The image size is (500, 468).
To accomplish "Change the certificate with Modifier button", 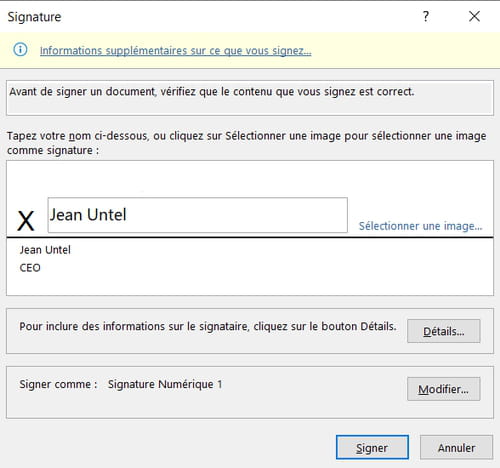I will click(x=444, y=389).
